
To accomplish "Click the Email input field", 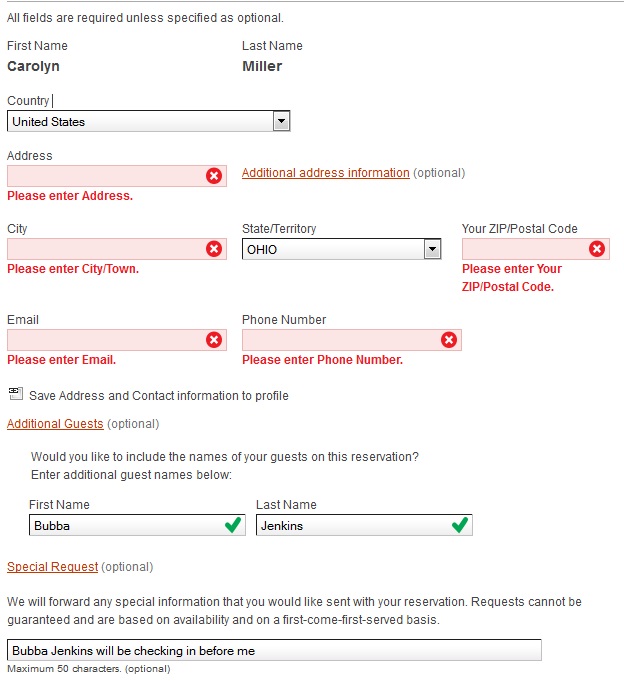I will point(105,340).
